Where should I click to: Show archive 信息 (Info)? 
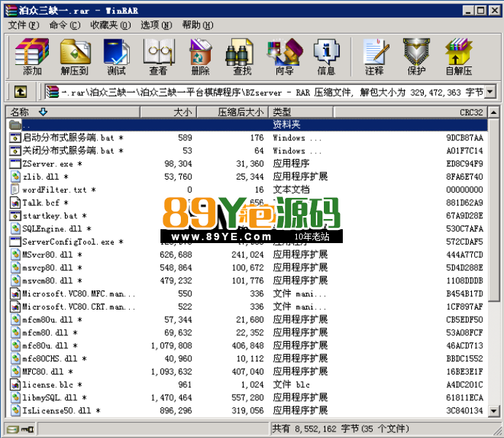point(326,57)
